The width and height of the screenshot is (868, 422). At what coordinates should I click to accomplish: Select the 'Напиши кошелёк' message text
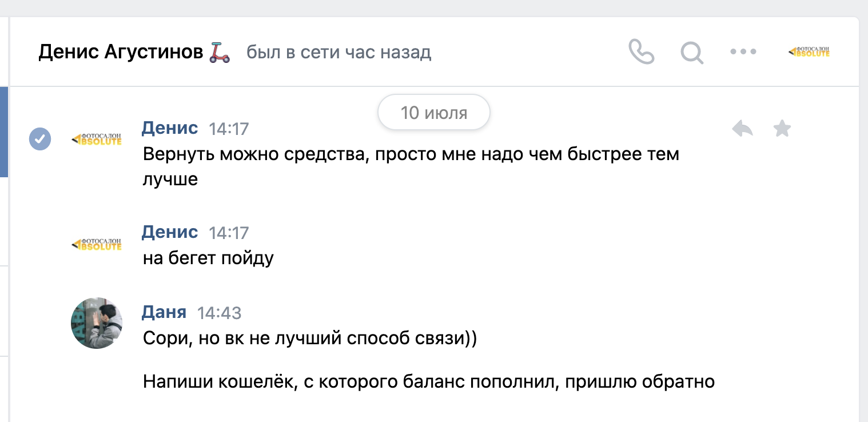coord(429,381)
